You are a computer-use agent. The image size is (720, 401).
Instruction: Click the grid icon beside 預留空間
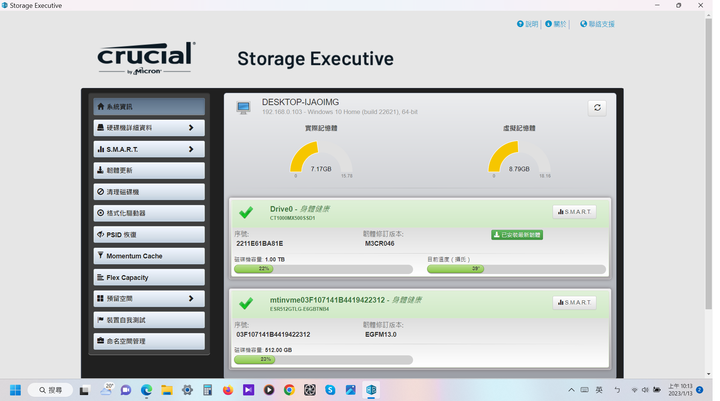tap(101, 299)
